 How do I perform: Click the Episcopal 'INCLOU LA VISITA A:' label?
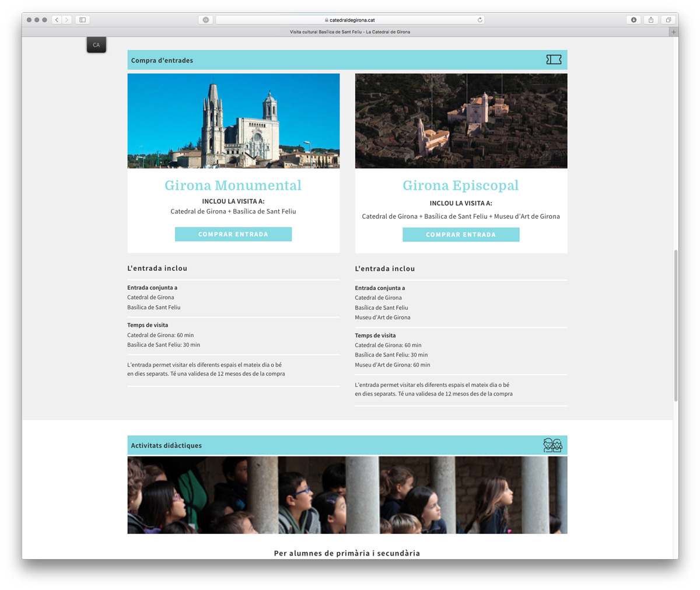[461, 204]
